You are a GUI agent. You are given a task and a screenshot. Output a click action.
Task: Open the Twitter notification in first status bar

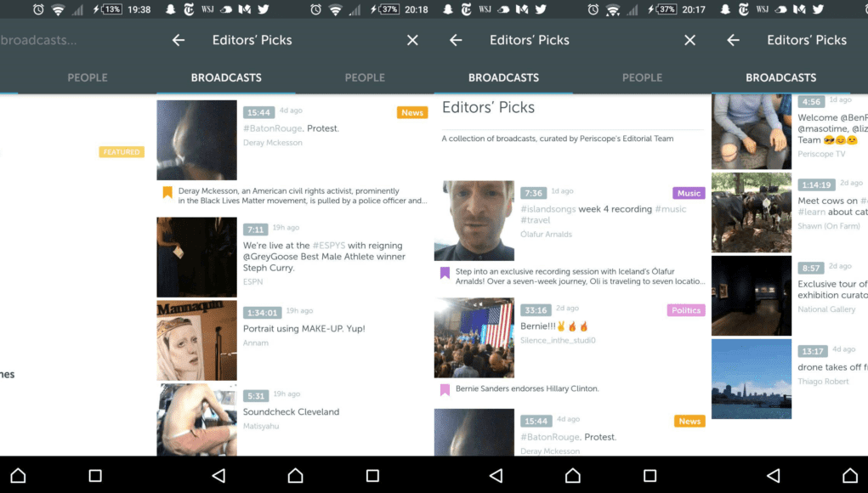(264, 9)
